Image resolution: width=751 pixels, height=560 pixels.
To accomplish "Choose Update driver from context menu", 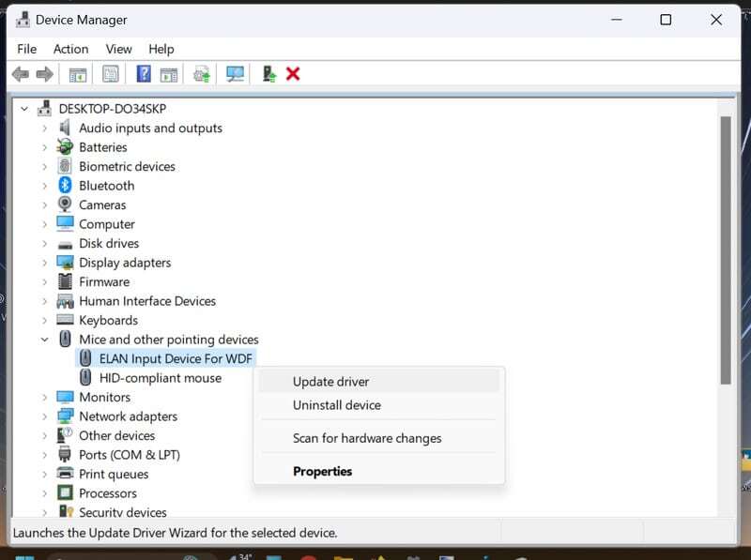I will click(x=379, y=382).
